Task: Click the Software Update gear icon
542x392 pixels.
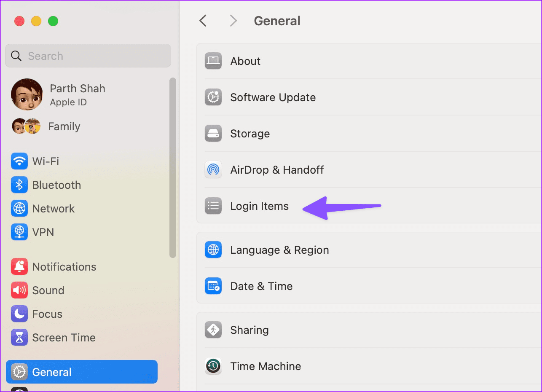Action: click(x=213, y=97)
